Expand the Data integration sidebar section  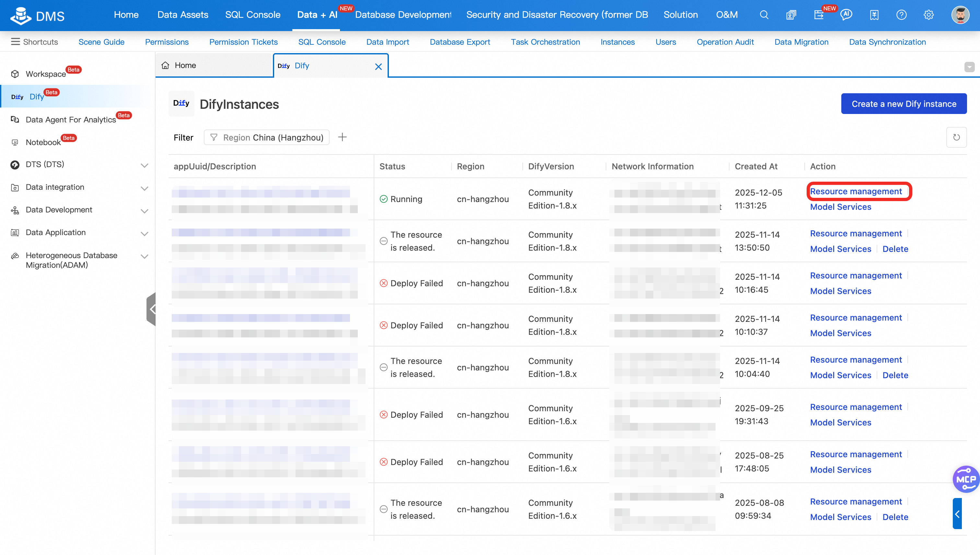point(144,188)
